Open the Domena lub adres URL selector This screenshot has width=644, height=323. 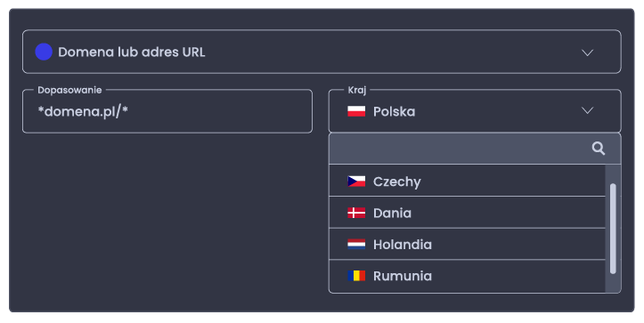coord(322,52)
